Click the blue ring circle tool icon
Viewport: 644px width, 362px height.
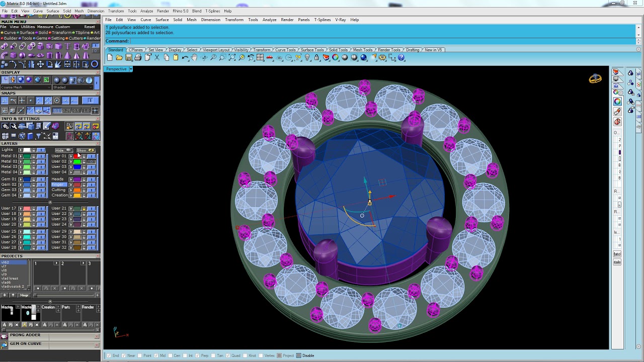coord(95,64)
